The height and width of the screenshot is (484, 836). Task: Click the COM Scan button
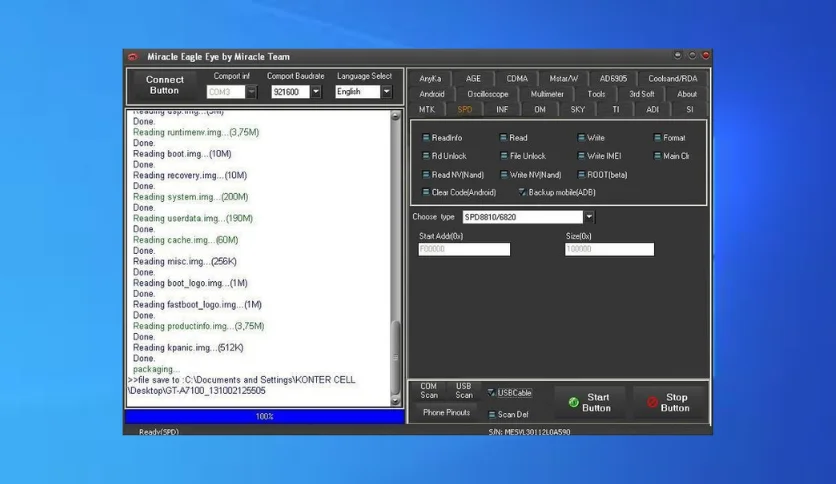429,391
